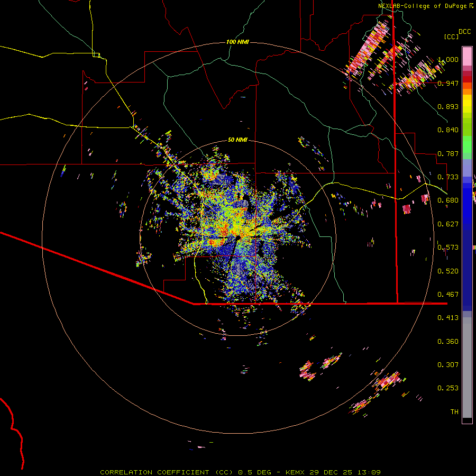Viewport: 476px width, 476px height.
Task: Click the DCC label above color scale
Action: point(465,32)
